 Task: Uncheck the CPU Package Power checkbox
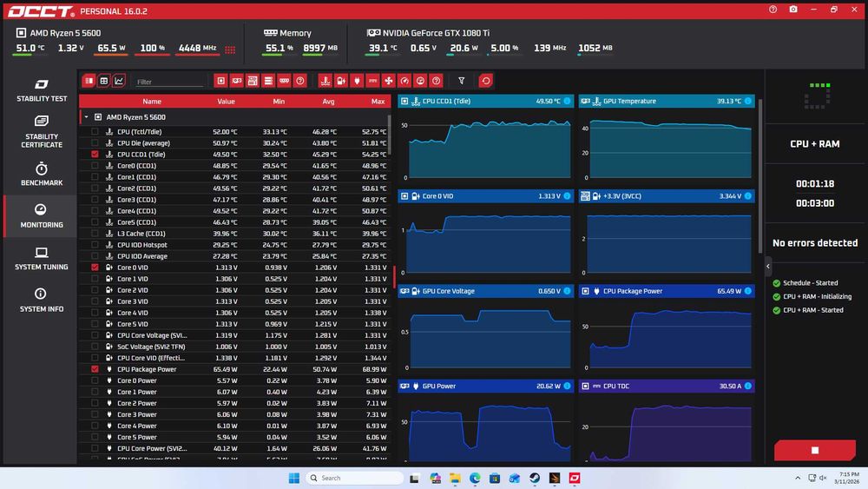pos(95,369)
